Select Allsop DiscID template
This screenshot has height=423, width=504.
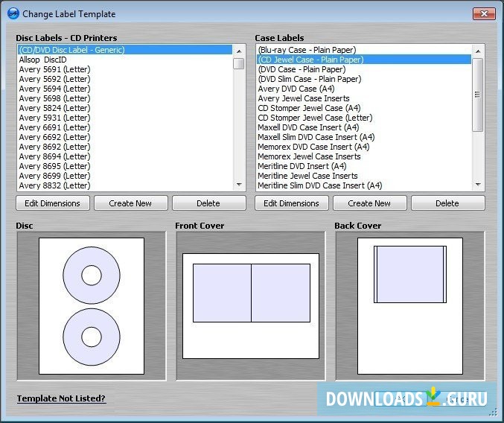[125, 60]
